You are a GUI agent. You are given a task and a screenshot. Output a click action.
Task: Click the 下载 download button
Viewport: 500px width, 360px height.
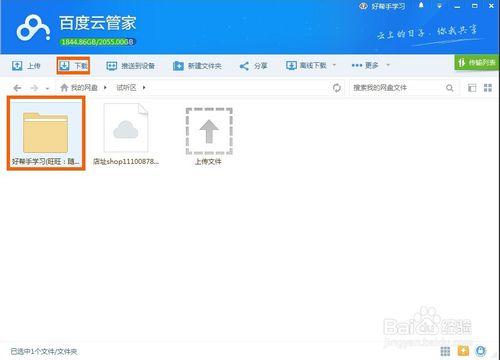click(73, 66)
